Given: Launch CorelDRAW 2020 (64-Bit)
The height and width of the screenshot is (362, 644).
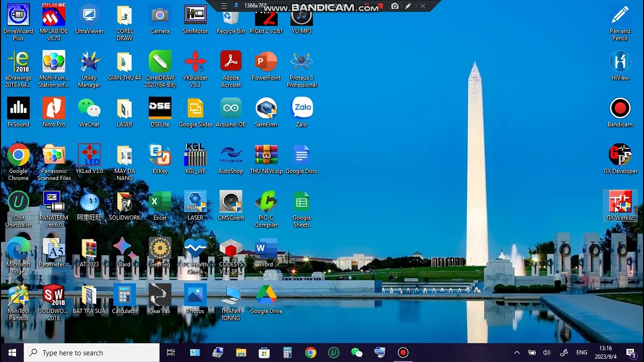Looking at the screenshot, I should (160, 69).
